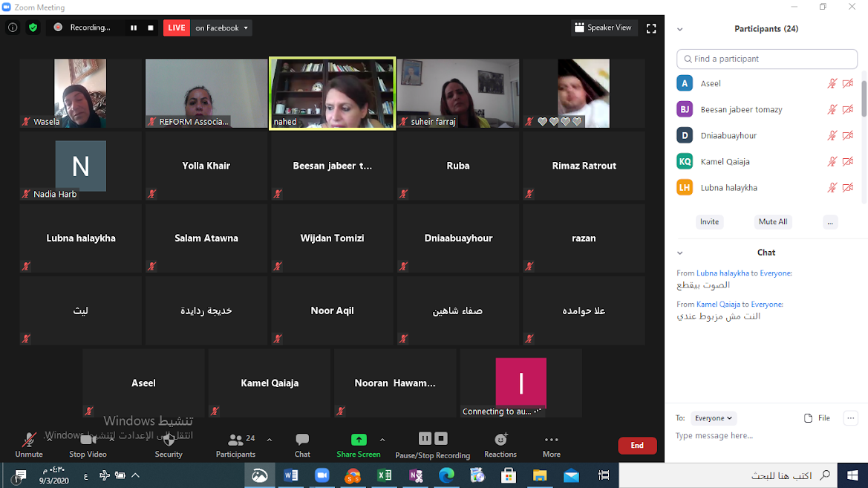
Task: Click the Unmute microphone icon
Action: pyautogui.click(x=29, y=440)
